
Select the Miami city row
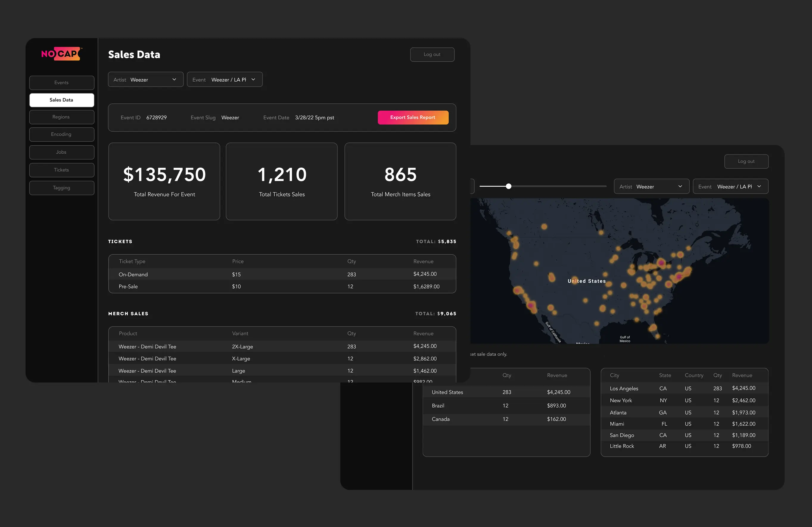pos(685,424)
